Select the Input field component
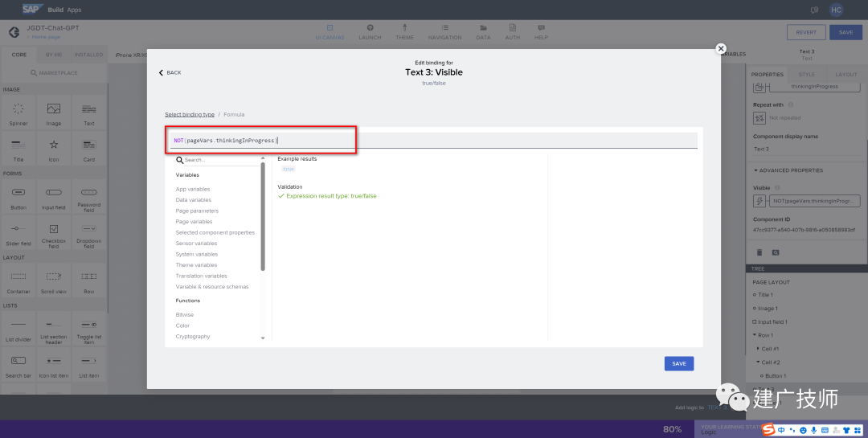This screenshot has height=438, width=868. [x=54, y=197]
